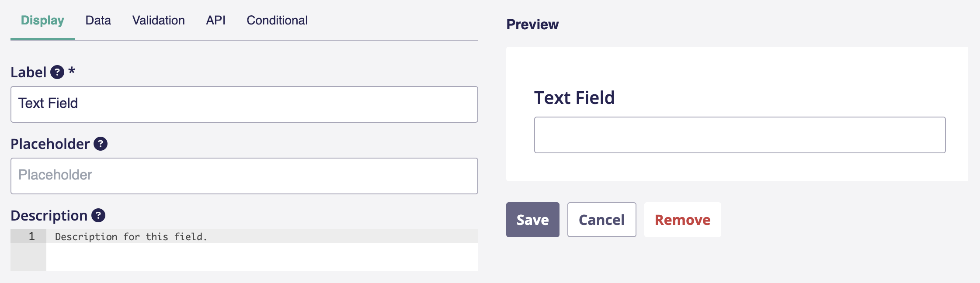Save the component settings
Screen dimensions: 980x283
(532, 220)
